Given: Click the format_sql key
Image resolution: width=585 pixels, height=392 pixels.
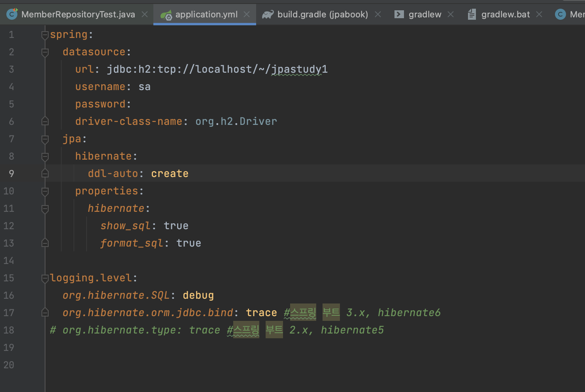Looking at the screenshot, I should tap(132, 243).
